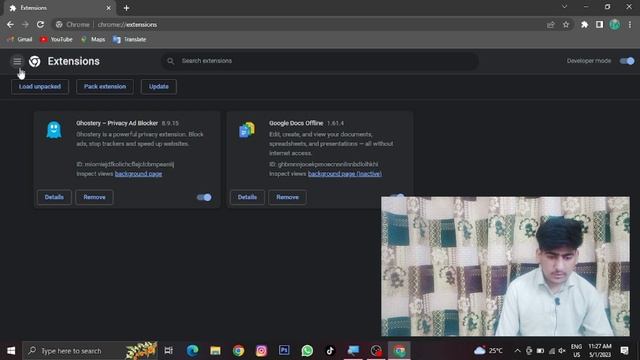The width and height of the screenshot is (640, 360).
Task: Open the Extensions puzzle toolbar icon
Action: [x=584, y=24]
